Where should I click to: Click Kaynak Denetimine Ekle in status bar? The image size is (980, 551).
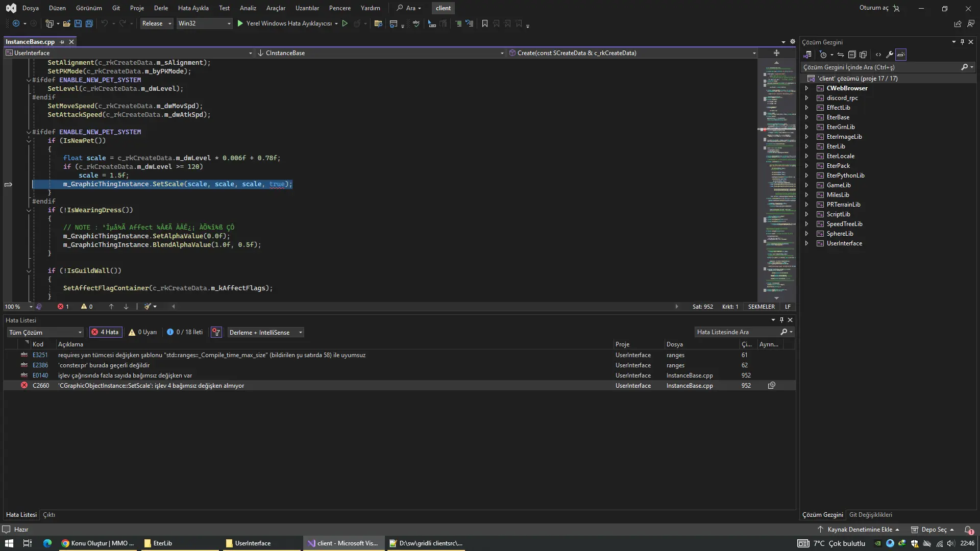click(859, 530)
